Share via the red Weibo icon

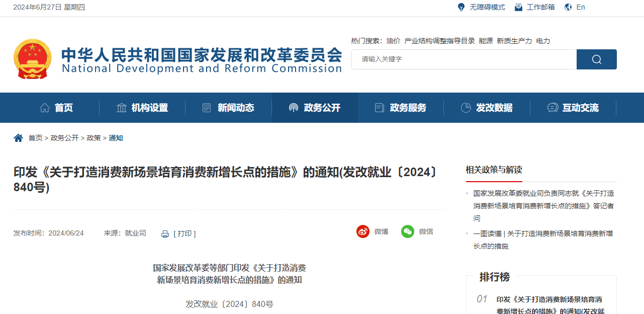pyautogui.click(x=363, y=231)
